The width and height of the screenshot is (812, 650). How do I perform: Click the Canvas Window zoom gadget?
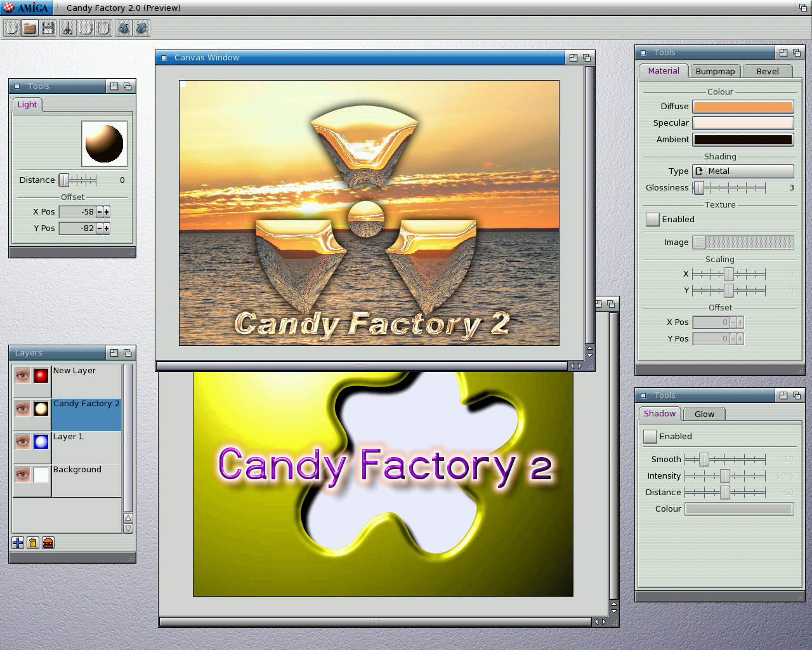pyautogui.click(x=573, y=58)
